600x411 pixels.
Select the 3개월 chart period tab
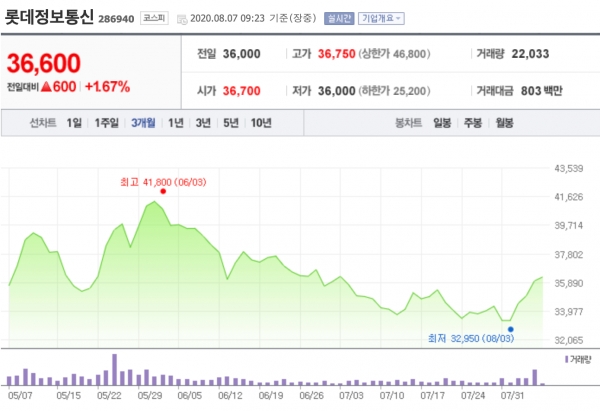click(143, 123)
